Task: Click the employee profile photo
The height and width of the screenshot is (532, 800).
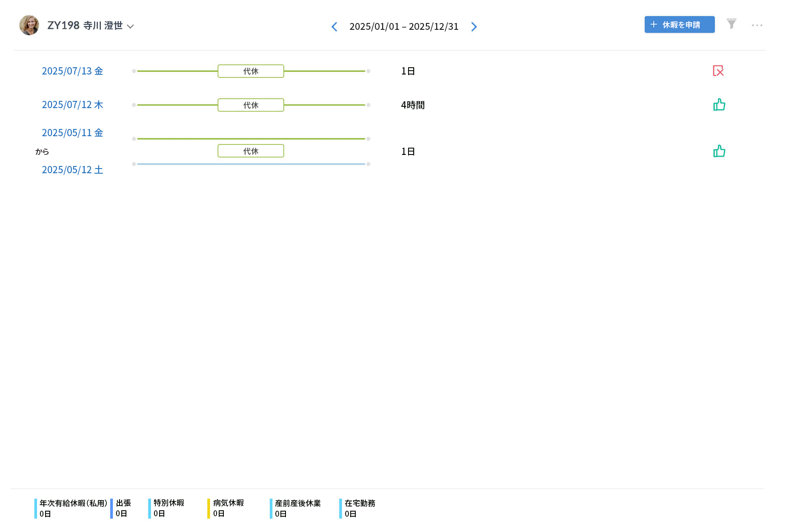Action: click(29, 25)
